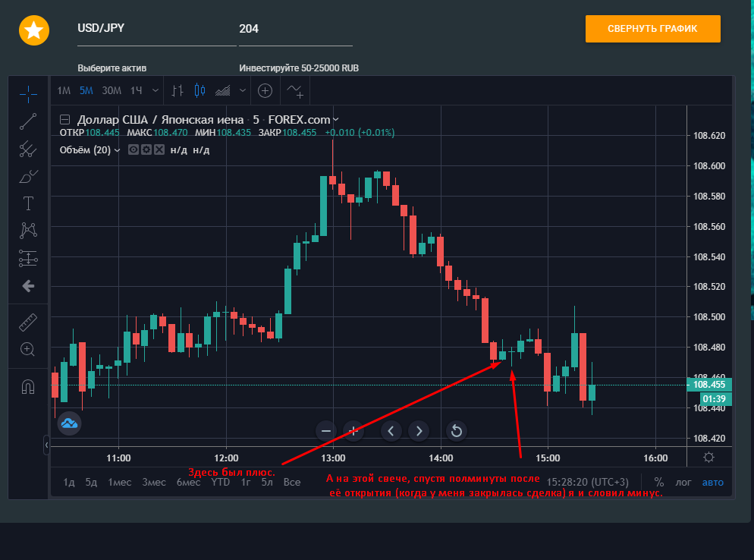Select the crosshair cursor tool

28,93
